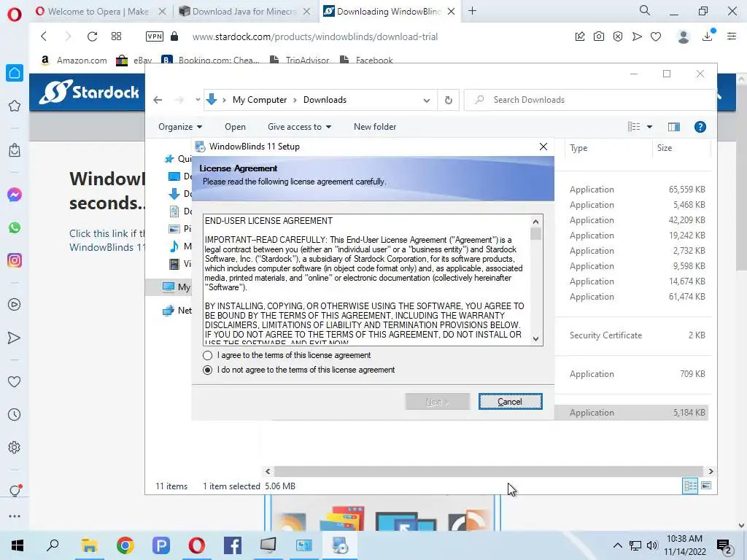Screen dimensions: 747x560
Task: Click New folder in Explorer toolbar
Action: click(375, 127)
